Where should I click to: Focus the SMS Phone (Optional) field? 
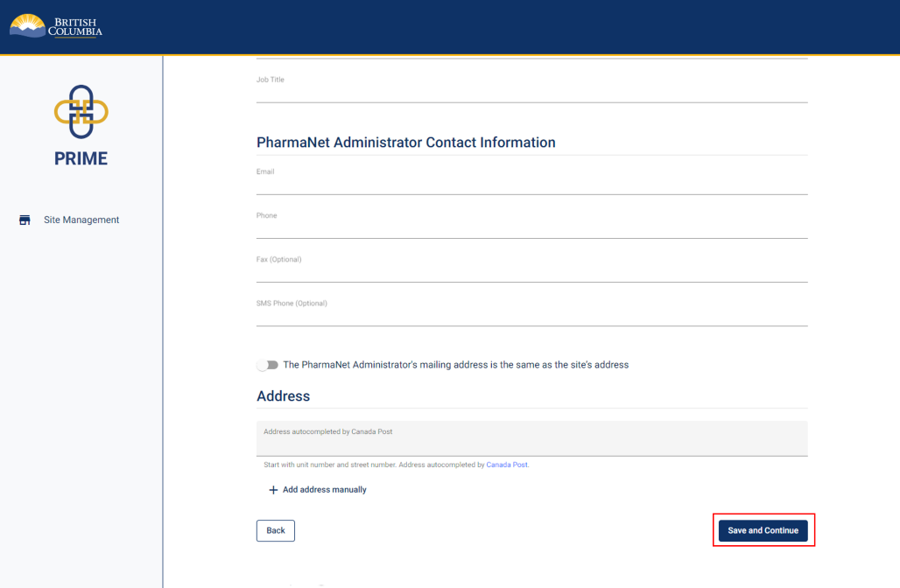(x=531, y=314)
